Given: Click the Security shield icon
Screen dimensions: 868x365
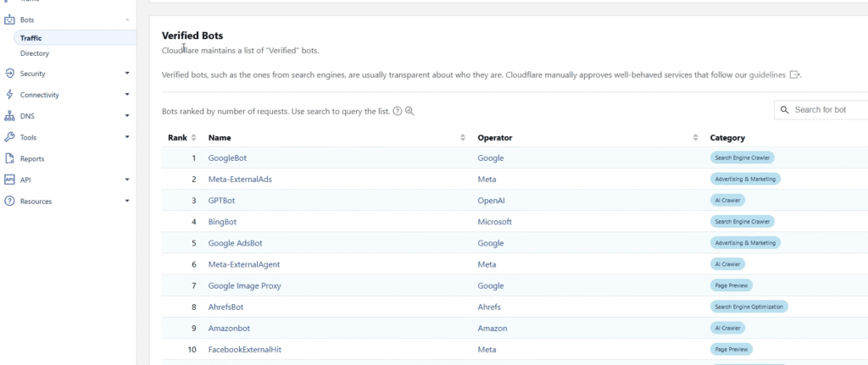Looking at the screenshot, I should coord(9,74).
